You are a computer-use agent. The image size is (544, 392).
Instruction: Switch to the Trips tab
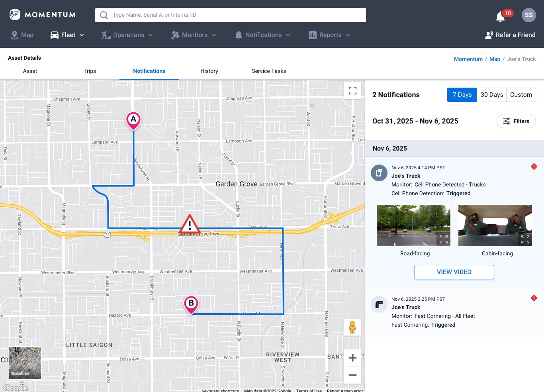(90, 71)
